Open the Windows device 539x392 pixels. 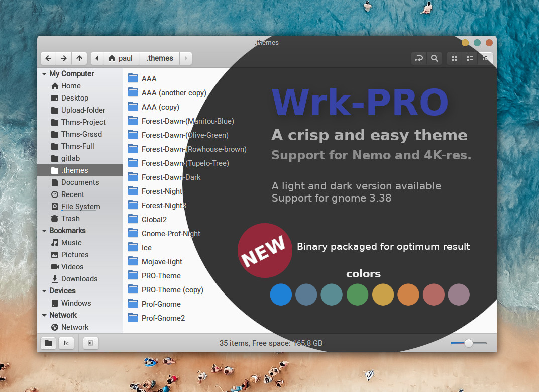coord(80,303)
